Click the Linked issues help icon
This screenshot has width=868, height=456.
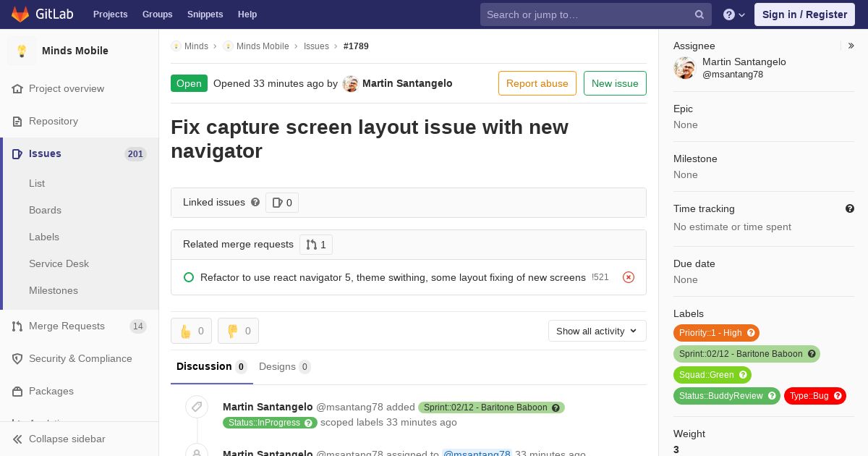(255, 202)
